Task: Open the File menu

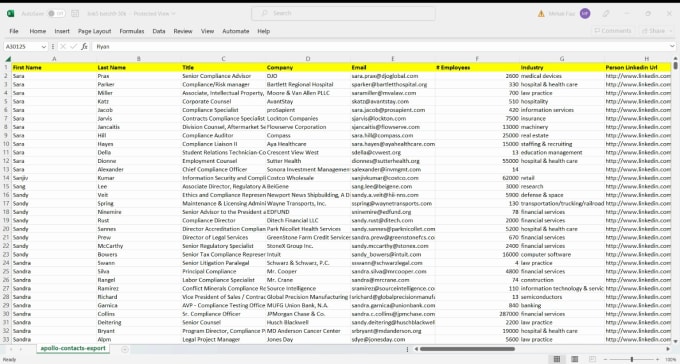Action: click(14, 31)
